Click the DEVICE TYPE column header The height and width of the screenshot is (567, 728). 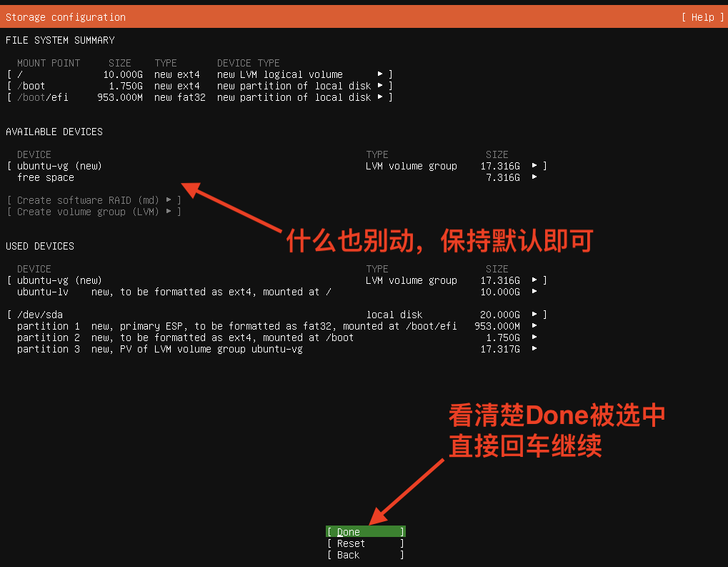tap(249, 63)
